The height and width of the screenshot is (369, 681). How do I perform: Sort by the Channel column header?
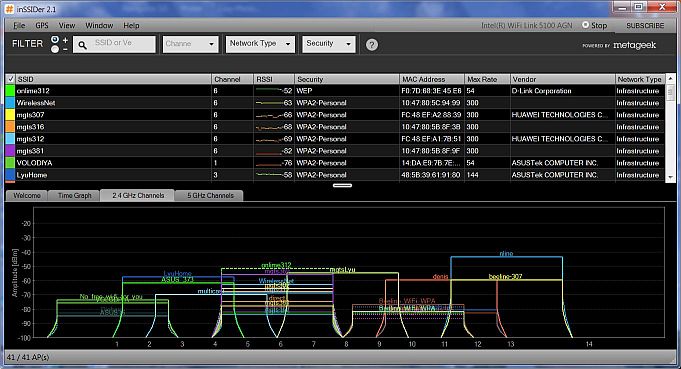[x=232, y=79]
